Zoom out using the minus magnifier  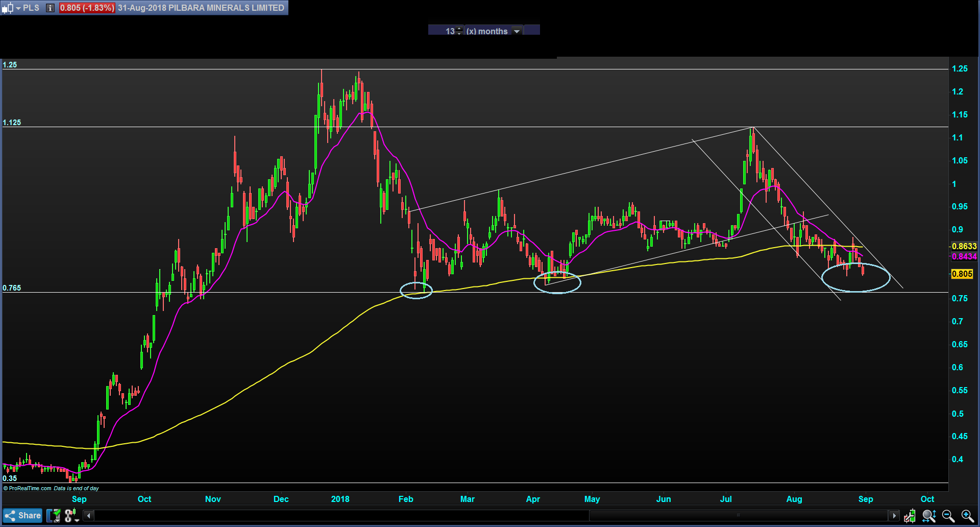[948, 516]
